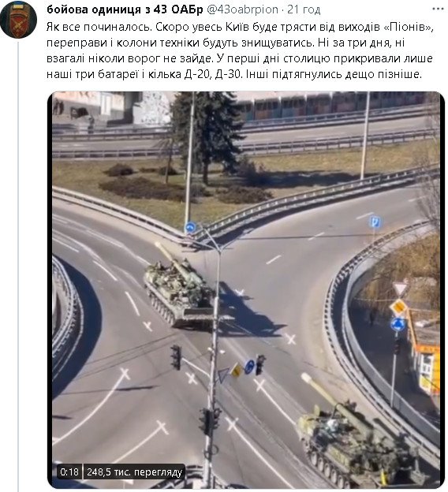This screenshot has width=448, height=492.
Task: Click the blue roundabout sign by the kiosk
Action: tap(398, 324)
